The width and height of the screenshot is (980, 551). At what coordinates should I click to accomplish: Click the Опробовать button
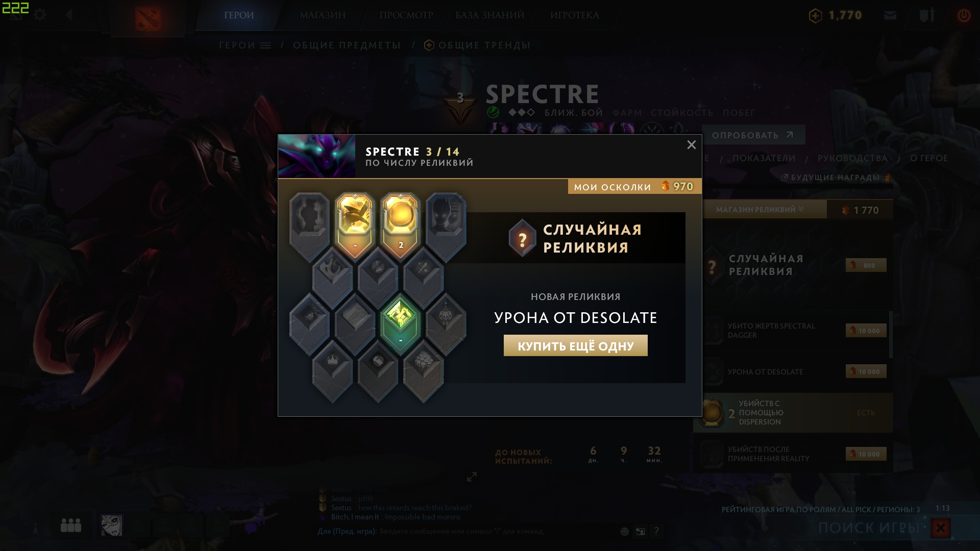pyautogui.click(x=753, y=135)
